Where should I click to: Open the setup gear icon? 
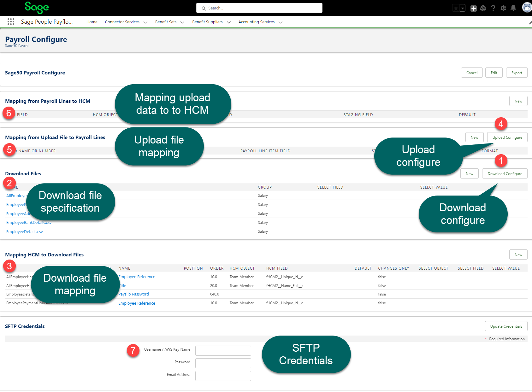503,8
